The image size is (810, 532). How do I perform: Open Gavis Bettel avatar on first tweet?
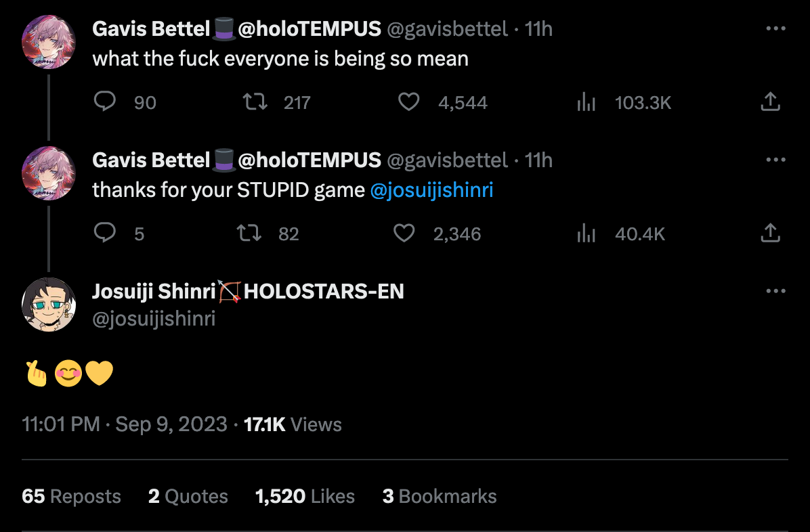(x=49, y=42)
